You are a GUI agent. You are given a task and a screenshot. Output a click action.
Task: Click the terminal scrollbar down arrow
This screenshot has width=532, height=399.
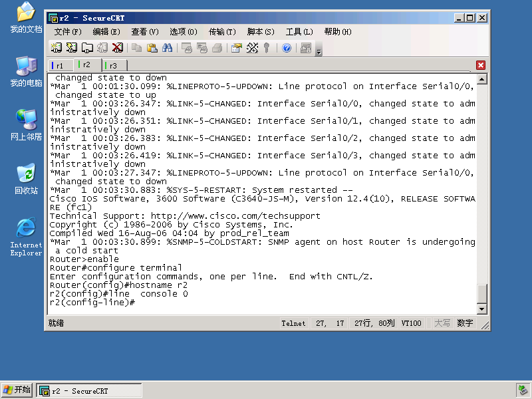[482, 309]
